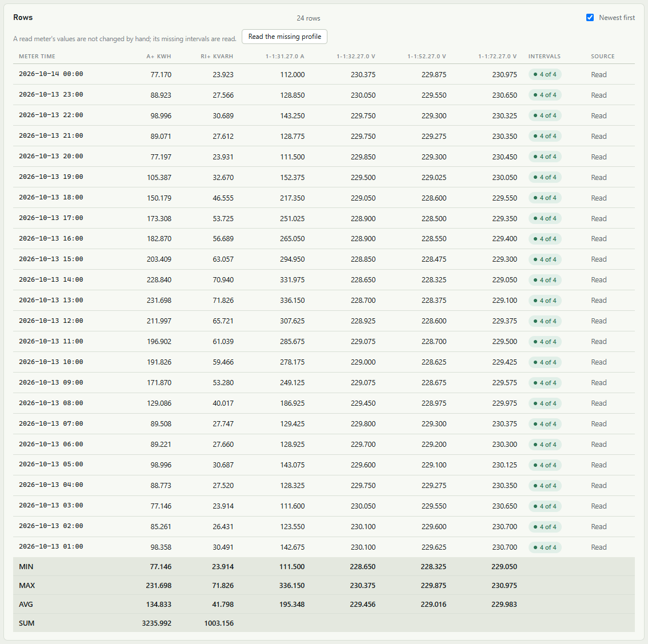Viewport: 648px width, 644px height.
Task: Click A+ kWh value 89.221
Action: [161, 445]
